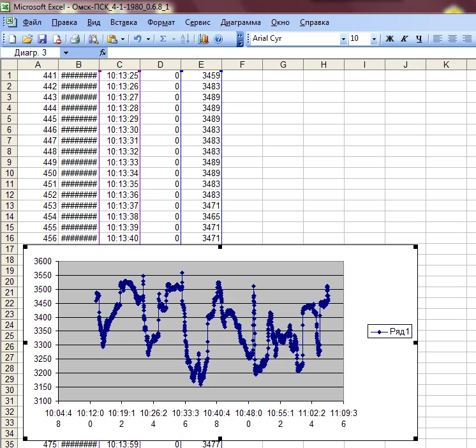Expand the Name Box dropdown arrow

click(x=65, y=52)
